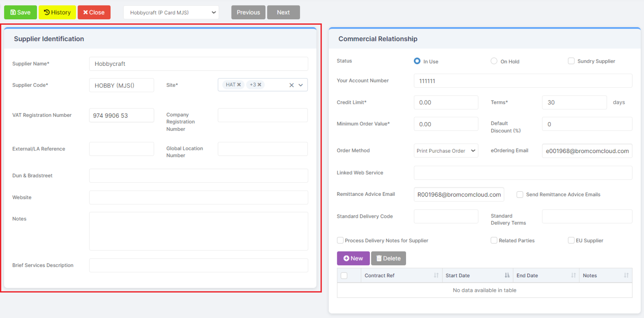
Task: Sort by the Contract Ref column
Action: [401, 276]
